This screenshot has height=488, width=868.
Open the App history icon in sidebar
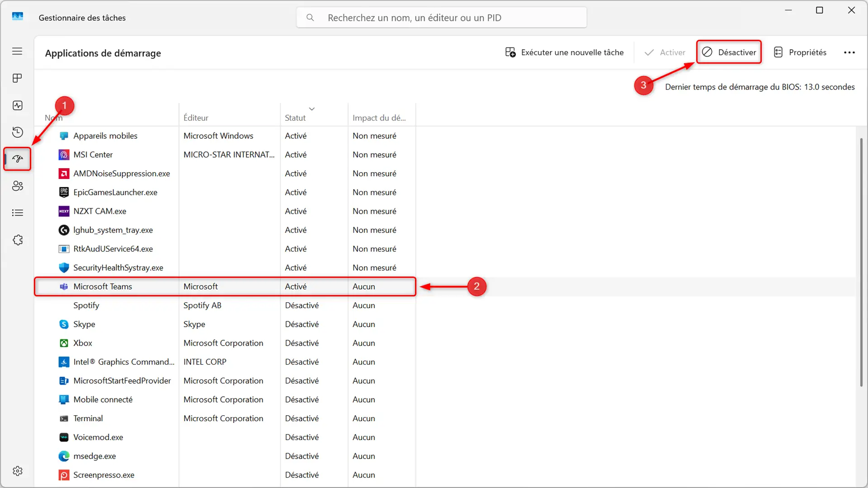(x=17, y=132)
